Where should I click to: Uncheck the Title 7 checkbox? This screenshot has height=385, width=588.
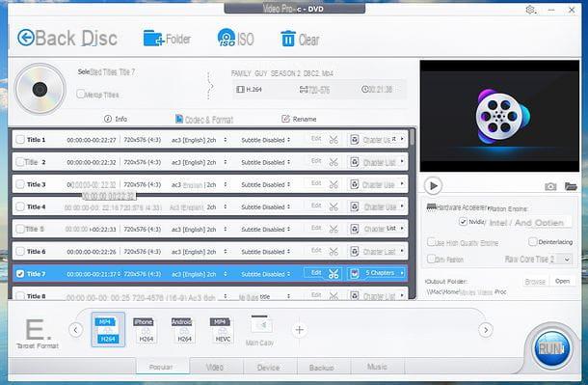tap(20, 274)
